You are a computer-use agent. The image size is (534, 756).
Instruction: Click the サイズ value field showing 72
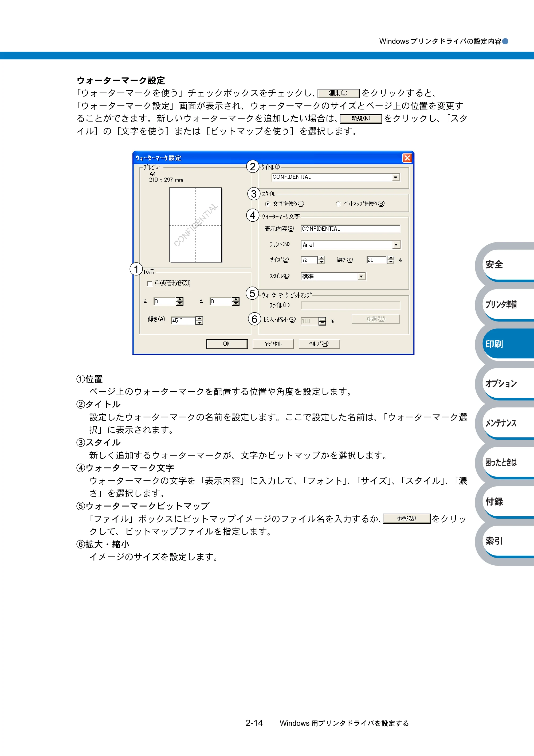309,260
